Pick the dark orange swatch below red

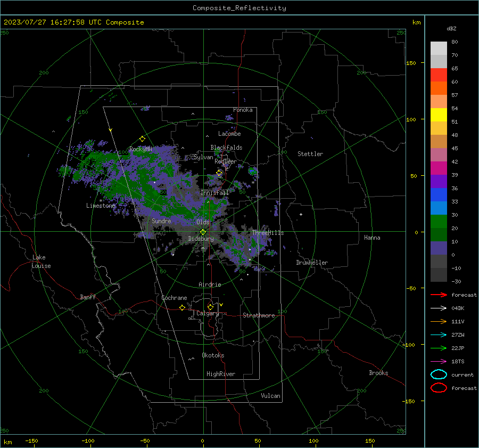click(439, 88)
